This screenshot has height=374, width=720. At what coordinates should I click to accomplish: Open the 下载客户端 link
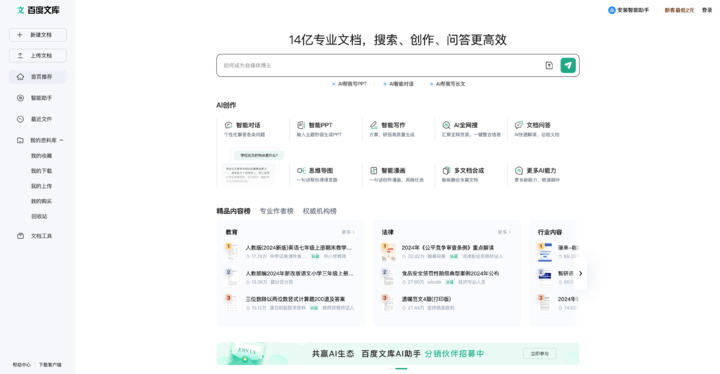click(x=50, y=365)
